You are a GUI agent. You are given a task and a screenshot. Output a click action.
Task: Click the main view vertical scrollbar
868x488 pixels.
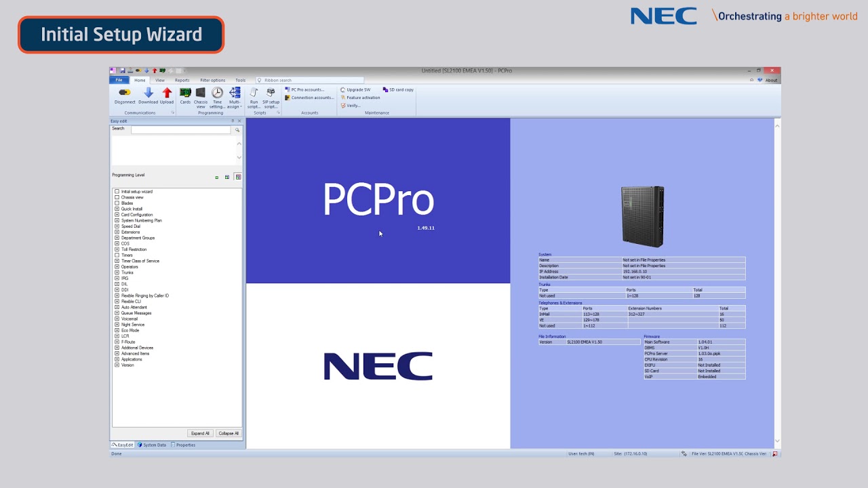coord(777,283)
